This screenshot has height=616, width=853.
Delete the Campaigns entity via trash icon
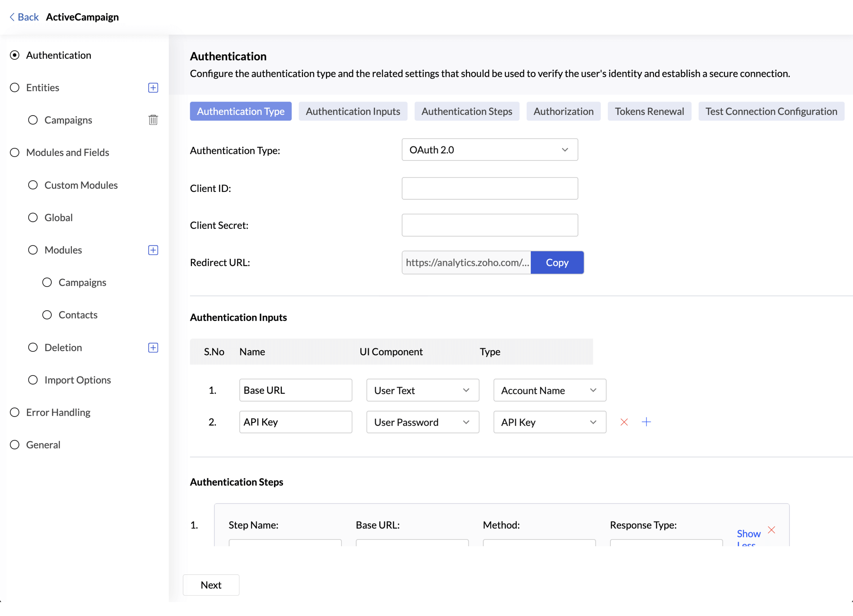153,120
